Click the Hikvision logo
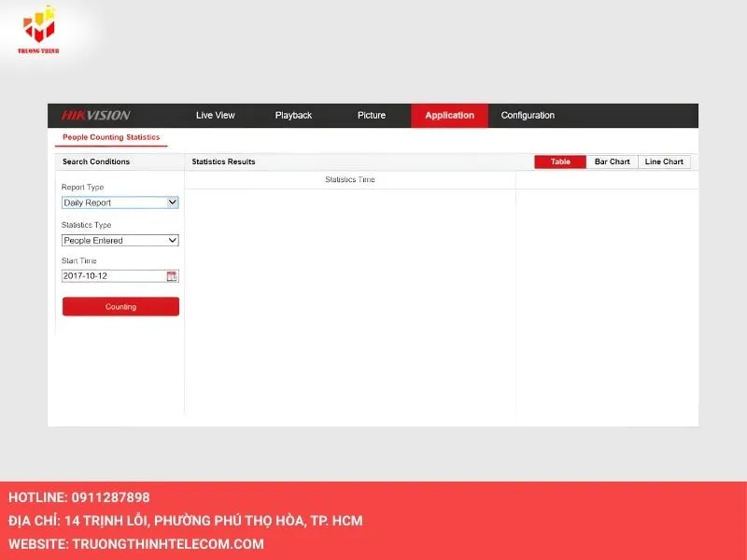Viewport: 747px width, 560px height. [96, 116]
